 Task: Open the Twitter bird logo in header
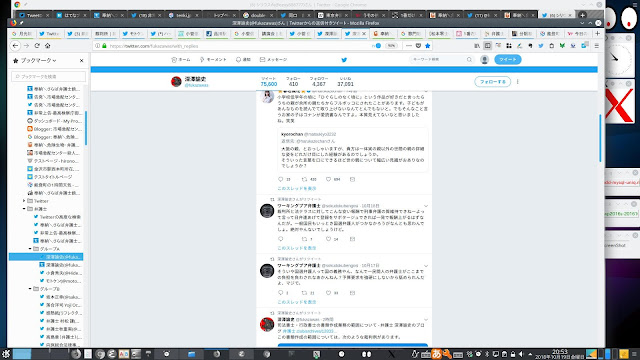[344, 60]
